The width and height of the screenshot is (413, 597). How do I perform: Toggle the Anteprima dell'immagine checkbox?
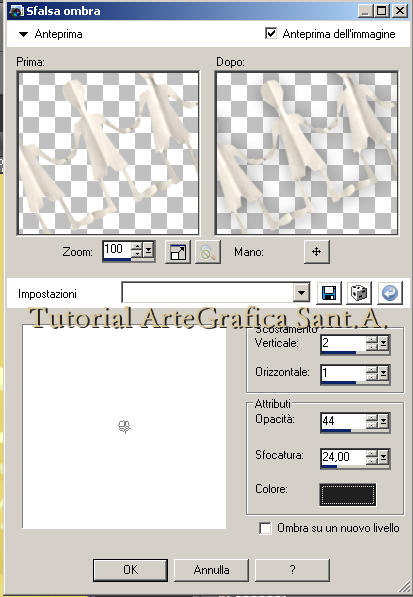coord(271,34)
